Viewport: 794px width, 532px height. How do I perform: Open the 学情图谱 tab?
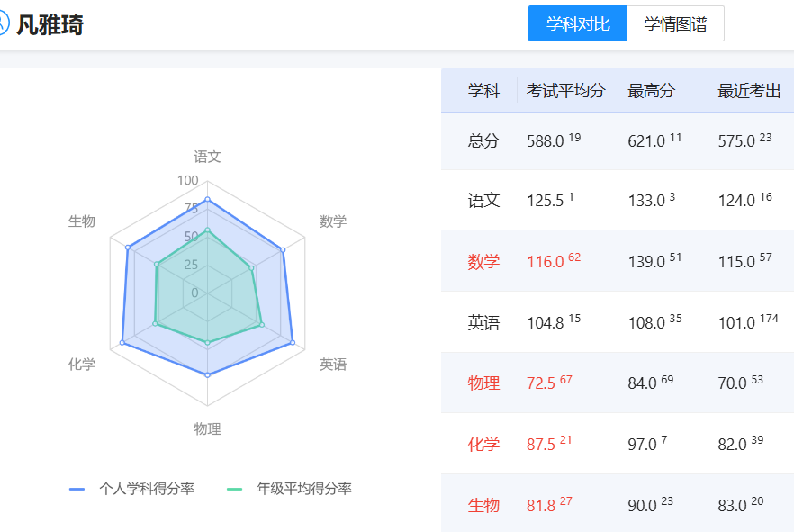675,24
